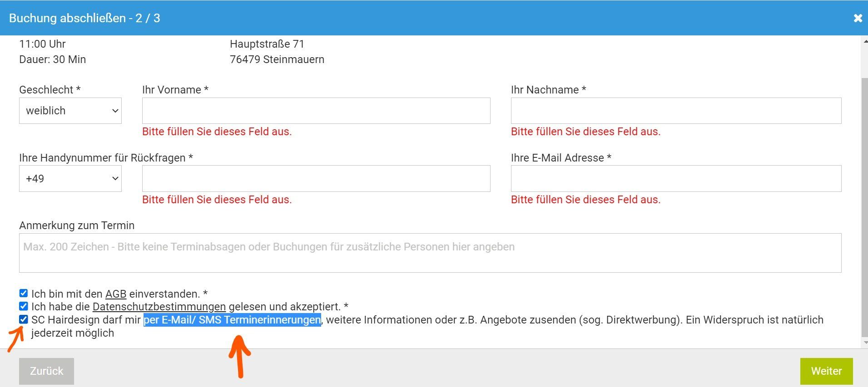Uncheck the AGB agreement checkbox
Image resolution: width=868 pixels, height=387 pixels.
pyautogui.click(x=24, y=293)
